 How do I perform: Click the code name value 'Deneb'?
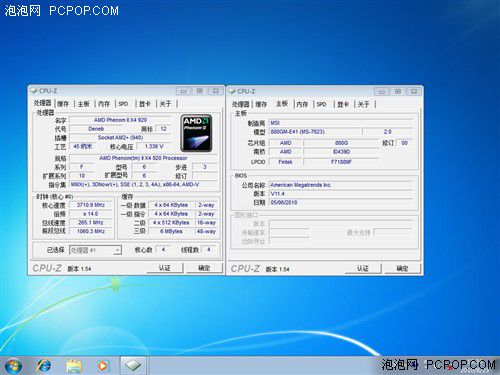coord(96,129)
